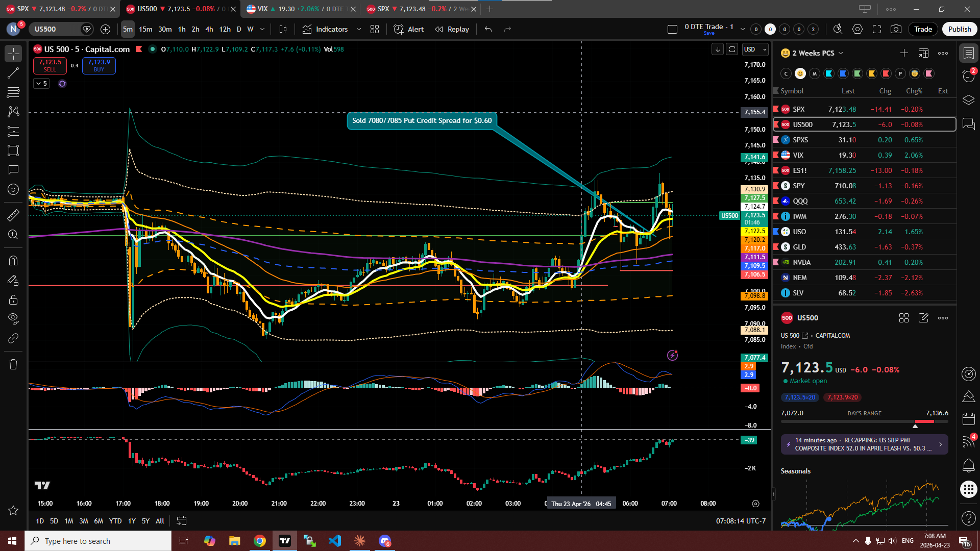
Task: Select the 15m timeframe
Action: [x=145, y=29]
